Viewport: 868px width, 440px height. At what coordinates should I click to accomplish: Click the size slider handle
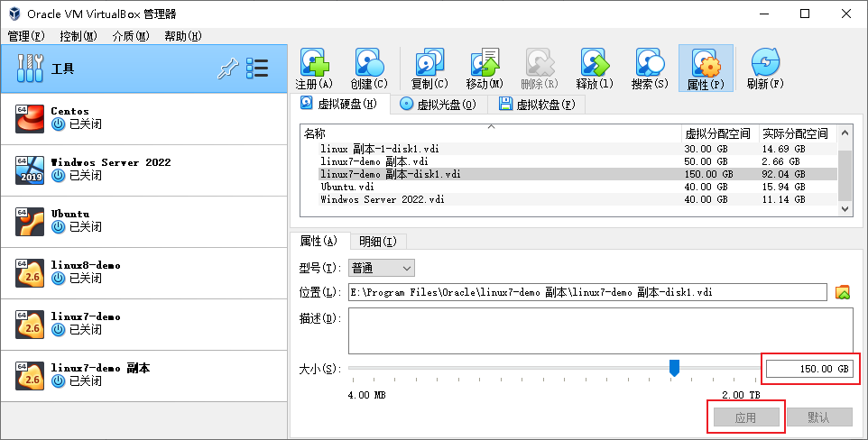(x=674, y=368)
